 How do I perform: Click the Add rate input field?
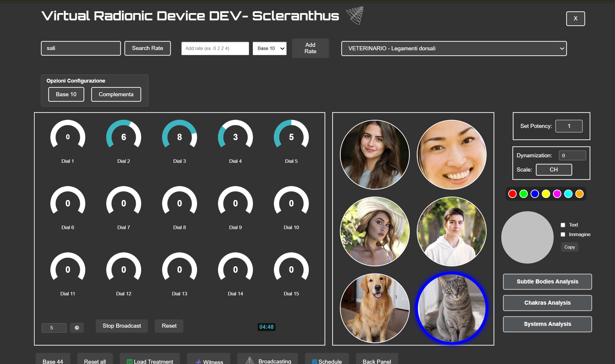coord(215,48)
